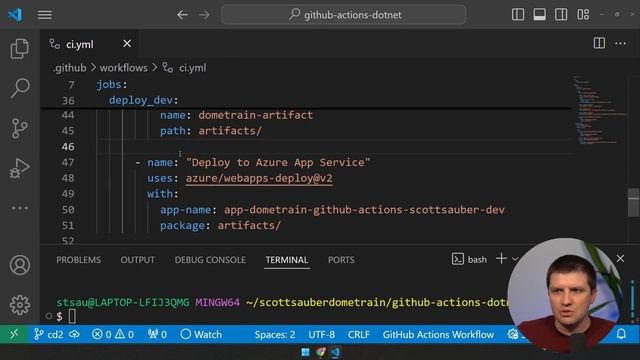Image resolution: width=640 pixels, height=360 pixels.
Task: Open the colorful taskbar app beside Start
Action: tap(320, 352)
